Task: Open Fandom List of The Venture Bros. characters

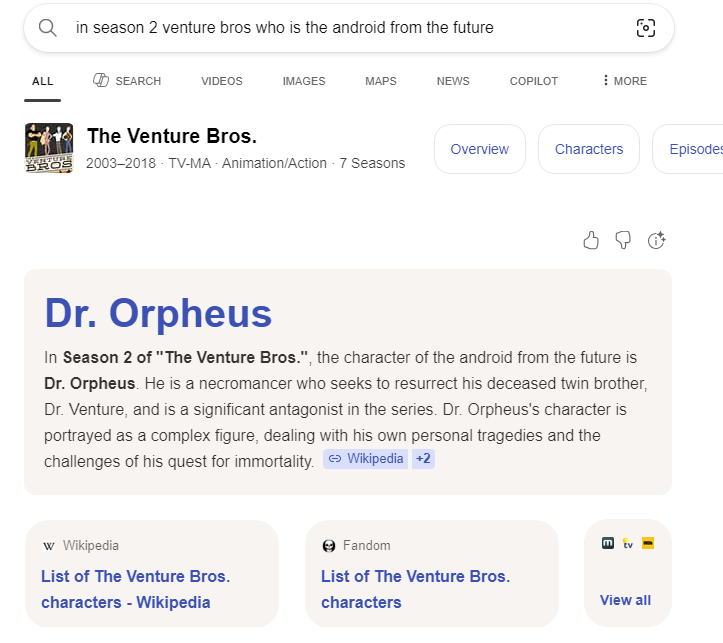Action: (415, 589)
